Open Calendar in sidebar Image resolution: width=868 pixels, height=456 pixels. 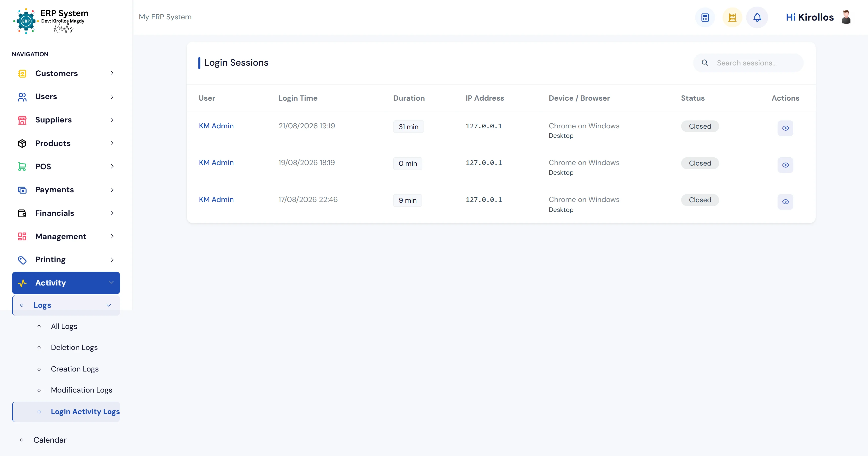(x=50, y=440)
